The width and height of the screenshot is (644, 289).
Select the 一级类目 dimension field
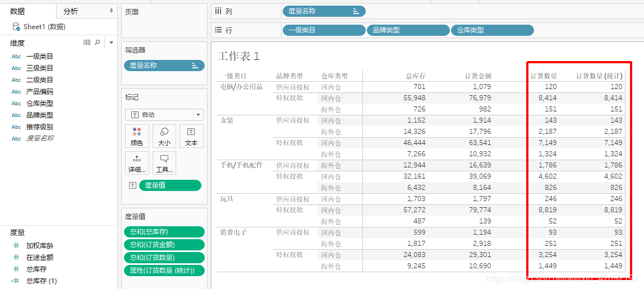point(39,56)
